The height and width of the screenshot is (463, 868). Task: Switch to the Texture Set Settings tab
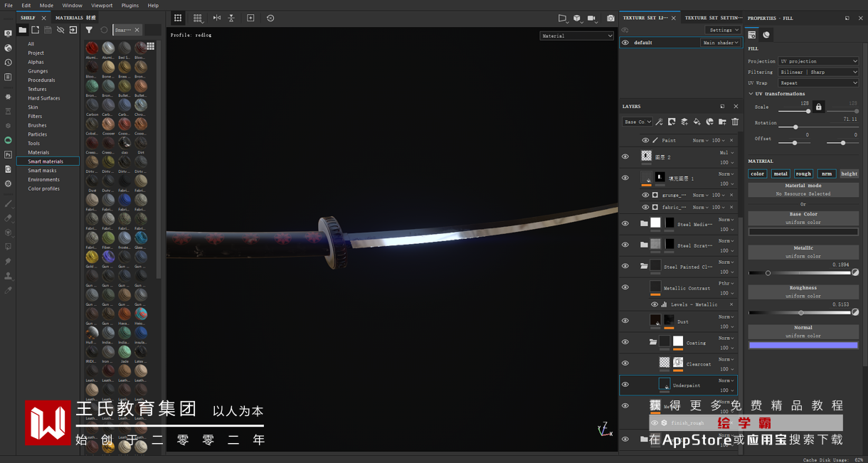(713, 18)
